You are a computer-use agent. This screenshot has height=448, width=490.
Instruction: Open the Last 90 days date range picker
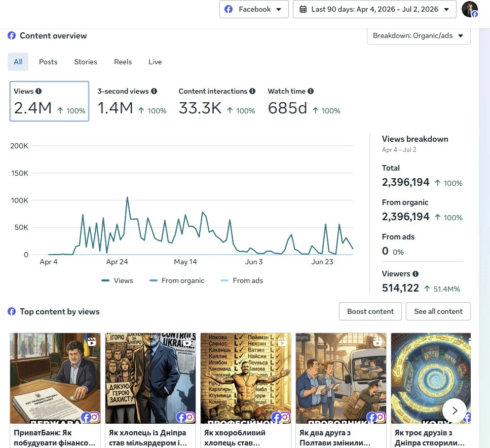pos(374,10)
